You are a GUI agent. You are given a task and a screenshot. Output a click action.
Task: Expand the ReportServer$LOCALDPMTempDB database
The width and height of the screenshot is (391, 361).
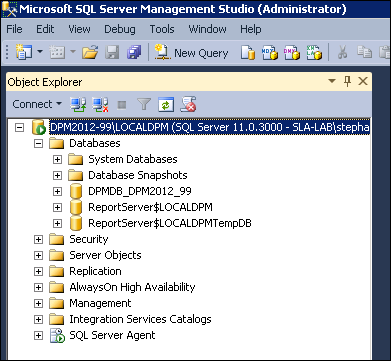pos(57,223)
